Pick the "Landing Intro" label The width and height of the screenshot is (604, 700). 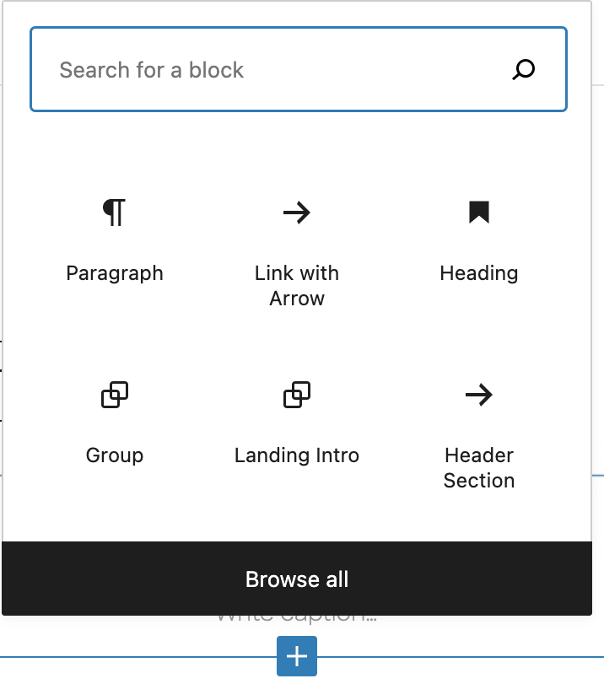pyautogui.click(x=297, y=455)
